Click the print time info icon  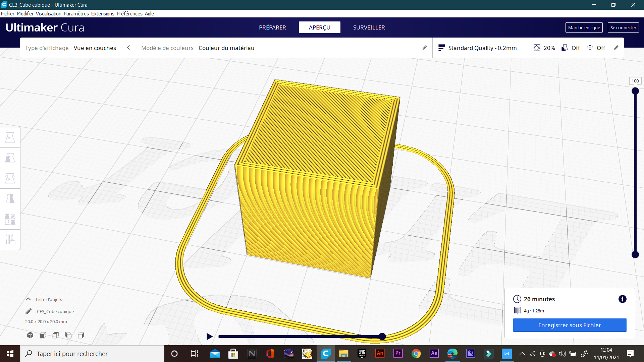click(x=622, y=299)
